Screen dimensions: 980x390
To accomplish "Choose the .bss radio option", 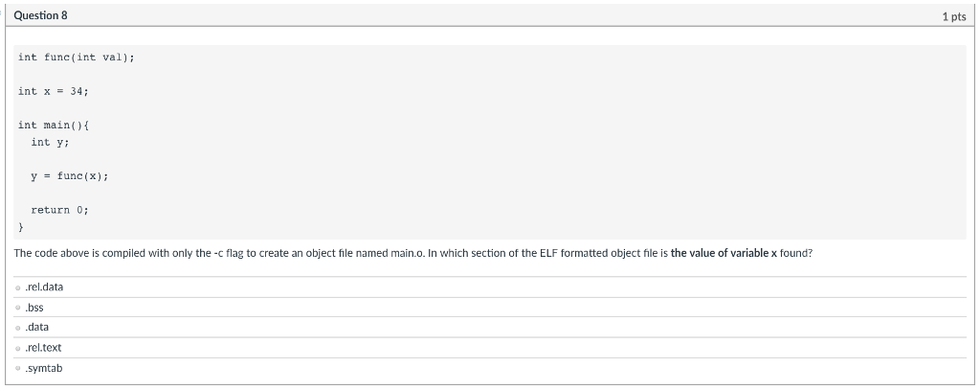I will pyautogui.click(x=18, y=308).
